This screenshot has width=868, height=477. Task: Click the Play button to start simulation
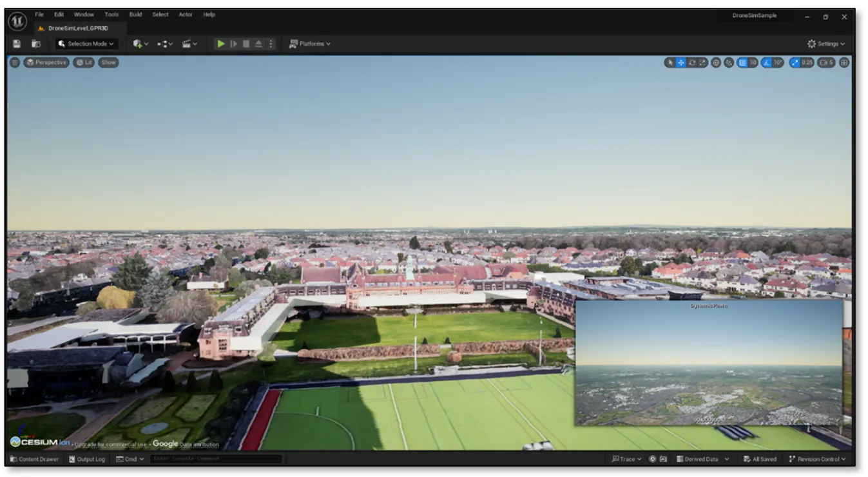click(221, 44)
